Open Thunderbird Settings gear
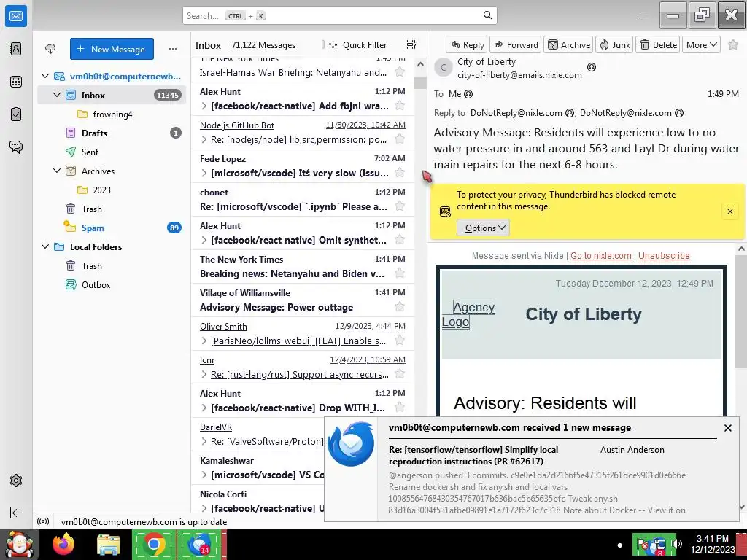The image size is (747, 560). (16, 481)
